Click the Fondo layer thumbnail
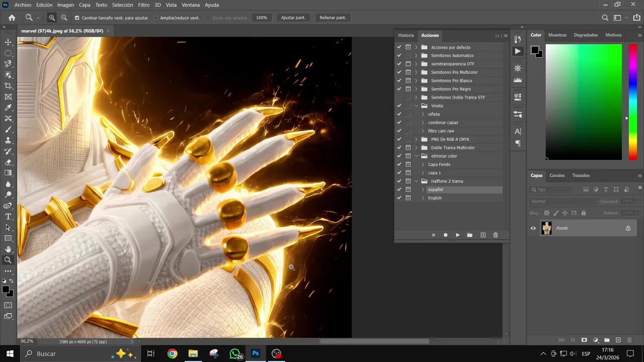The height and width of the screenshot is (362, 644). [x=546, y=228]
